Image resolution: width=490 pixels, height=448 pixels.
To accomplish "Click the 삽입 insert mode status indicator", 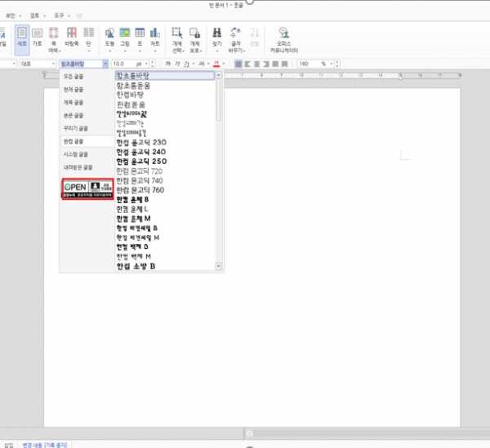I will [9, 445].
